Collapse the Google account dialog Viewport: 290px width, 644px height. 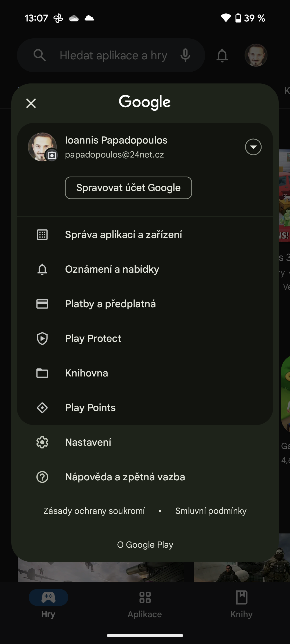tap(31, 103)
